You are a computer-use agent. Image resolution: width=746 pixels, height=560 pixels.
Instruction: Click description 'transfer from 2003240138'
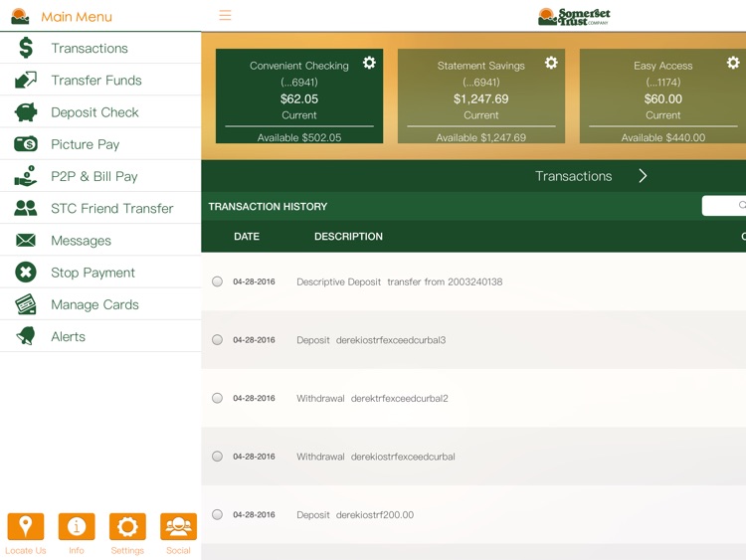[x=445, y=281]
